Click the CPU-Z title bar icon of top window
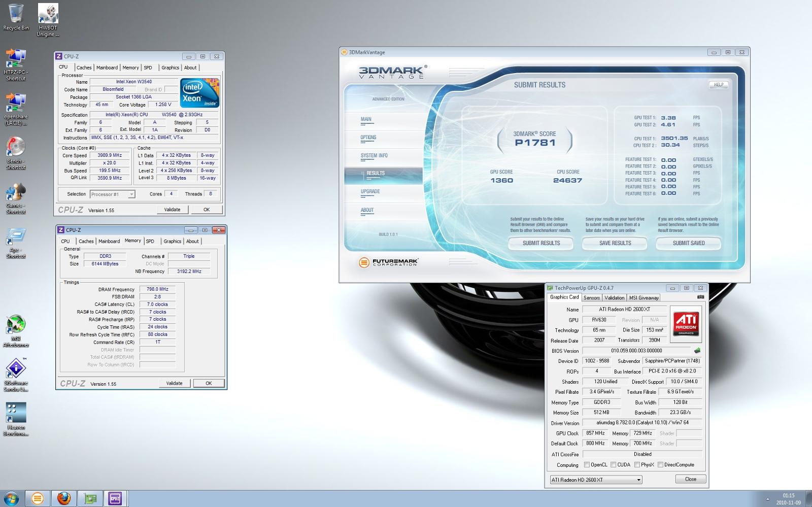 click(59, 56)
